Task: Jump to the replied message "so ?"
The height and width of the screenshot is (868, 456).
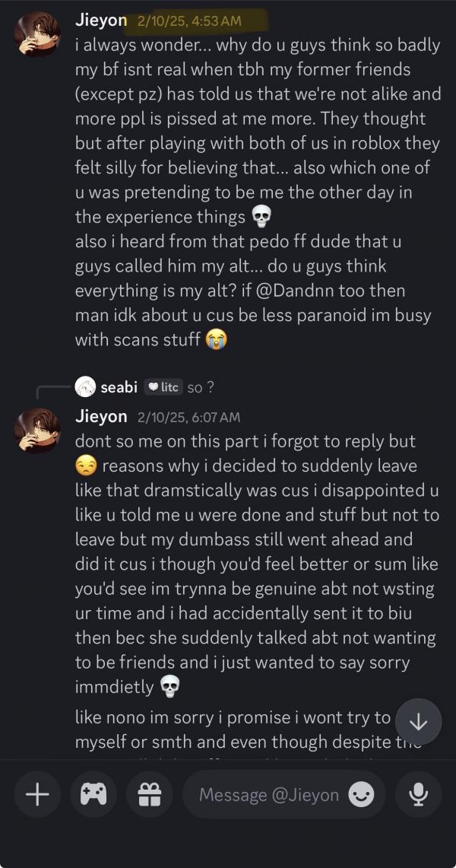Action: coord(201,387)
